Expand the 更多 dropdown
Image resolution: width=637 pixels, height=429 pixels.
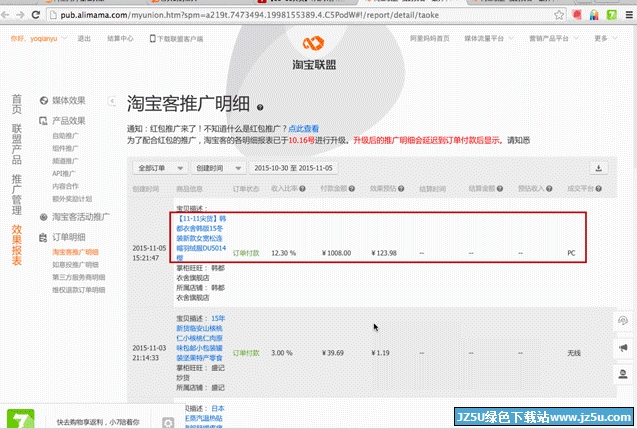[x=605, y=39]
